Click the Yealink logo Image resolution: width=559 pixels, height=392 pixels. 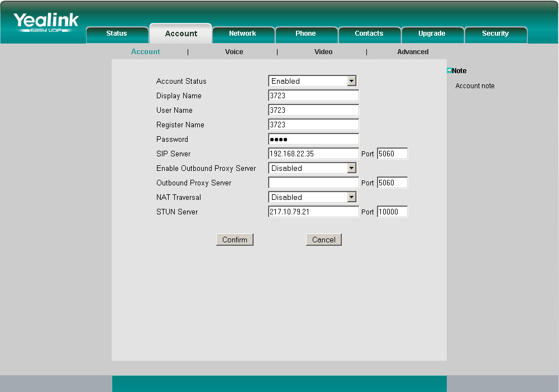(x=46, y=22)
